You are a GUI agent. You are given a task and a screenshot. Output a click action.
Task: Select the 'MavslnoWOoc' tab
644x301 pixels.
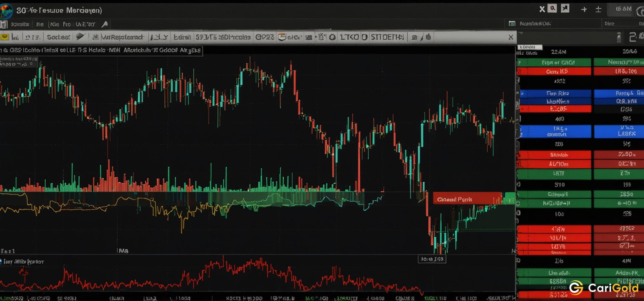535,24
